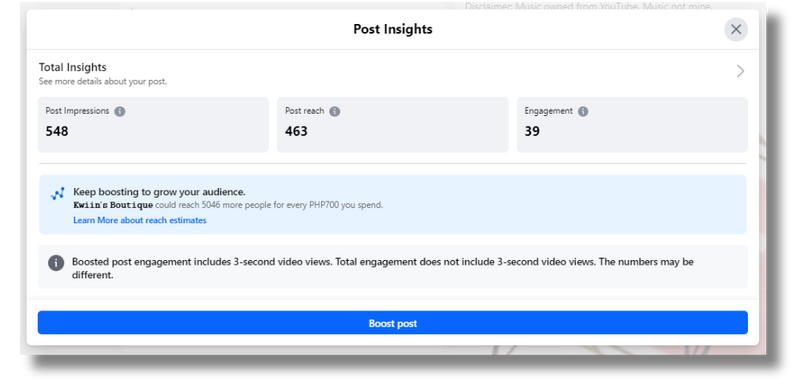Open Learn More about reach estimates link
This screenshot has height=384, width=812.
click(x=140, y=220)
